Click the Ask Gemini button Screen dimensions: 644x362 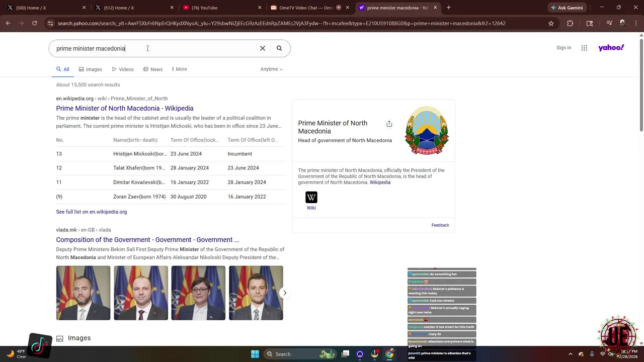(x=567, y=8)
